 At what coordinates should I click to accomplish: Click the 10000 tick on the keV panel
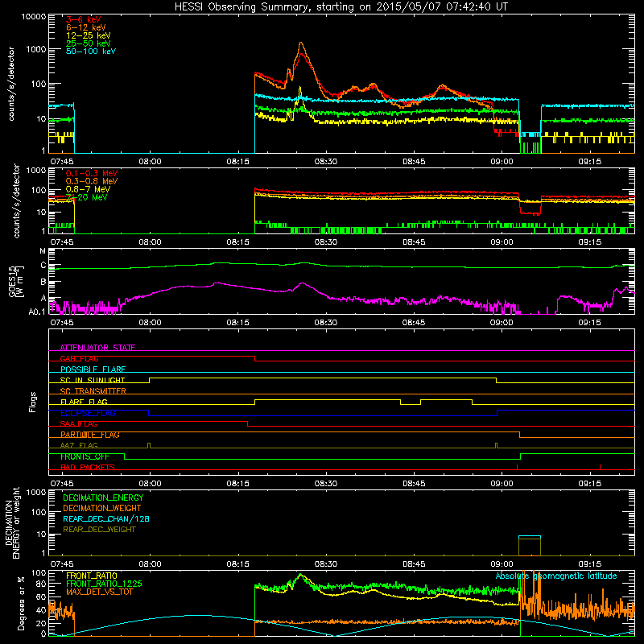34,16
